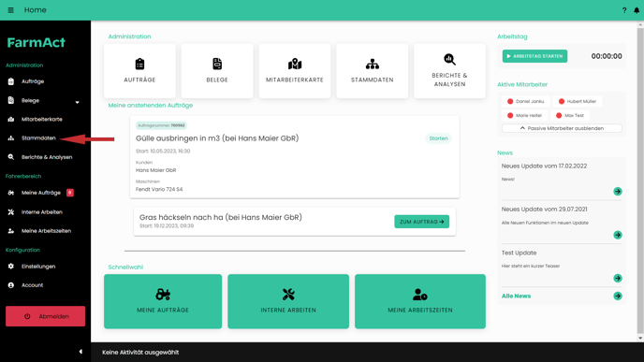Screen dimensions: 644x362
Task: Open STAMMDATEN hierarchy tile
Action: pos(373,71)
